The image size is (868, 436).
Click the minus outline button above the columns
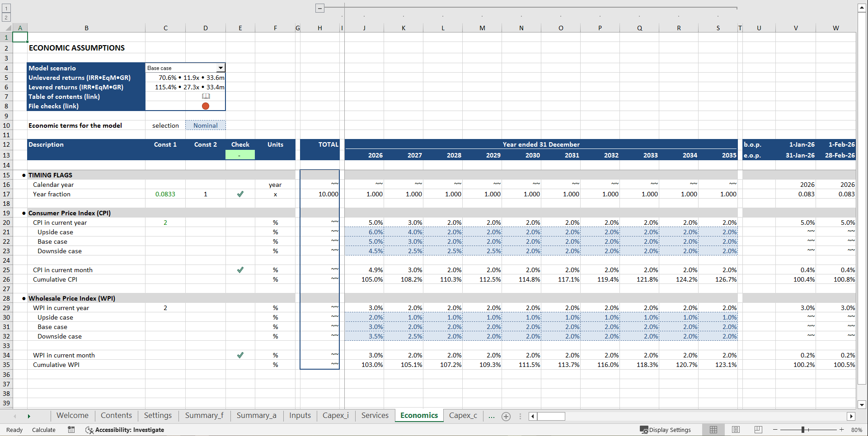(x=319, y=8)
